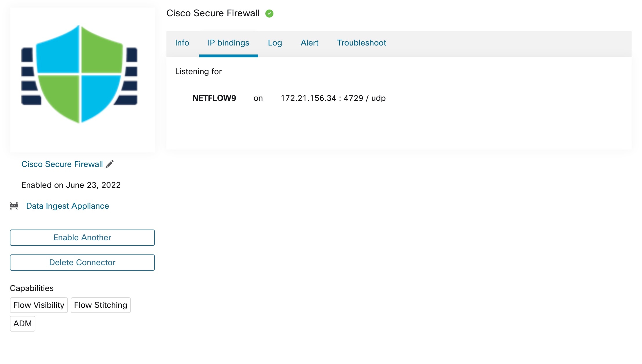Expand connector details on Info tab
Image resolution: width=642 pixels, height=364 pixels.
pos(182,43)
